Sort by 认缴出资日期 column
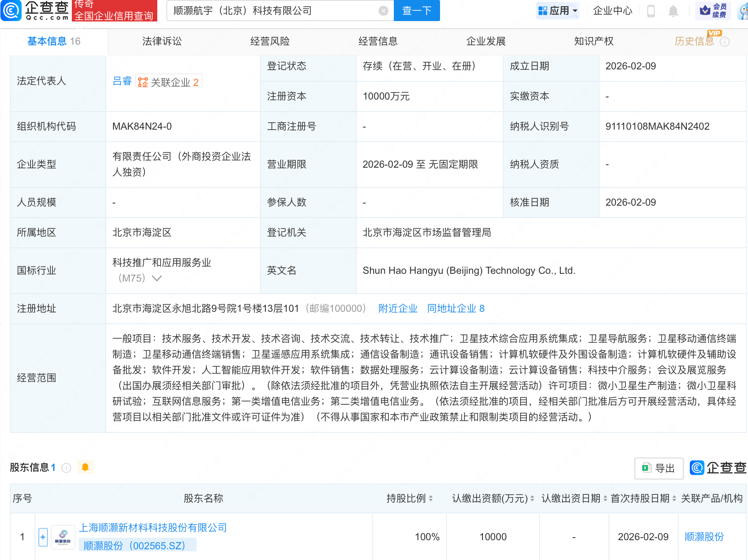Screen dimensions: 748x560 (605, 498)
